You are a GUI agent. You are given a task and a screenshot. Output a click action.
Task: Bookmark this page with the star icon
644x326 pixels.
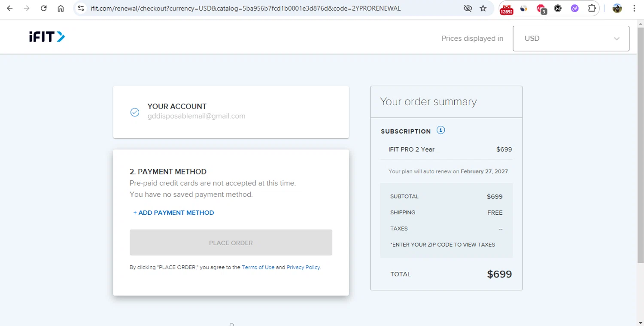(x=483, y=8)
